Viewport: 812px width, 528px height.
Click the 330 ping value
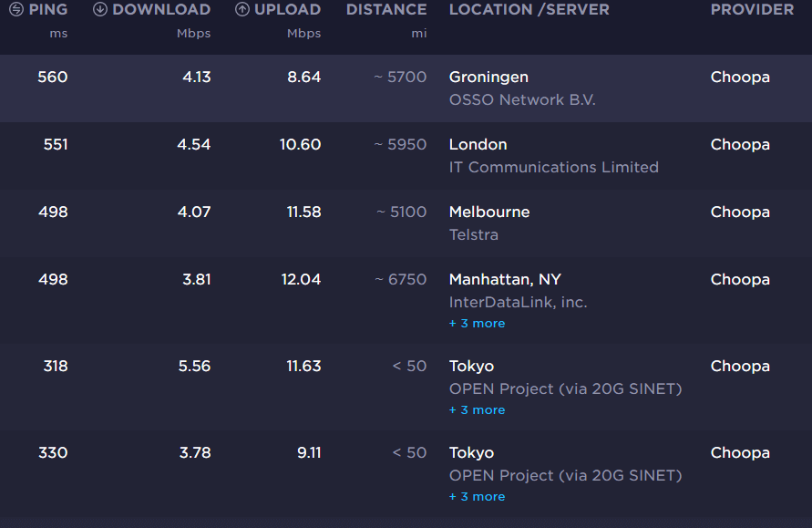point(53,453)
